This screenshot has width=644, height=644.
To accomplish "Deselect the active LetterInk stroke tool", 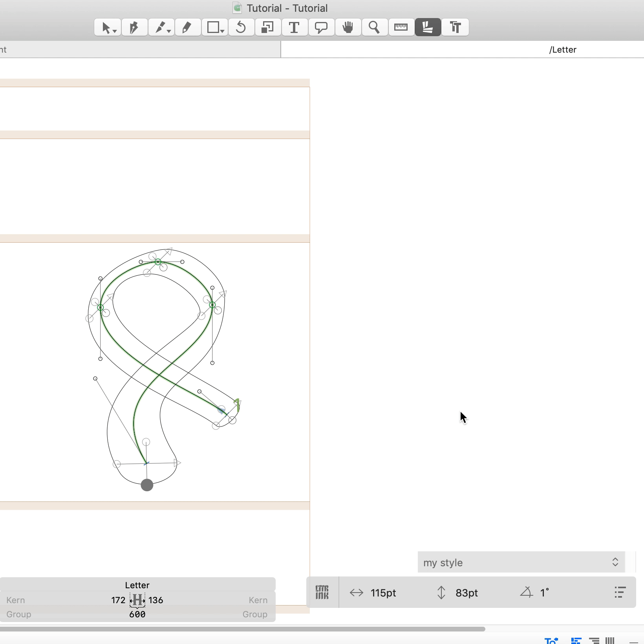I will point(428,27).
